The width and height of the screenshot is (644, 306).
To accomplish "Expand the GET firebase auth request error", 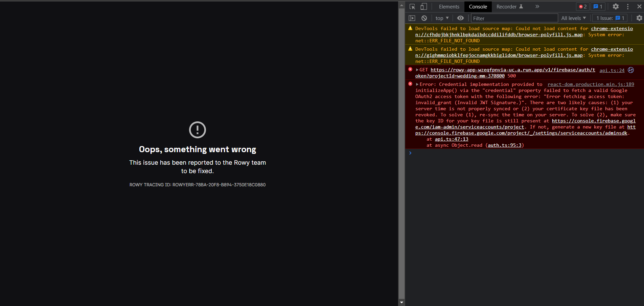I will pyautogui.click(x=417, y=70).
